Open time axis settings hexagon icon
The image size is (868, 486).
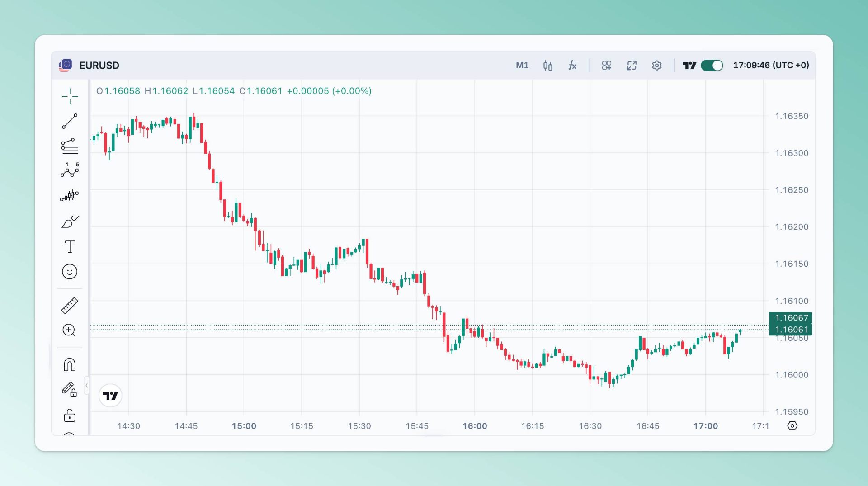pos(793,426)
